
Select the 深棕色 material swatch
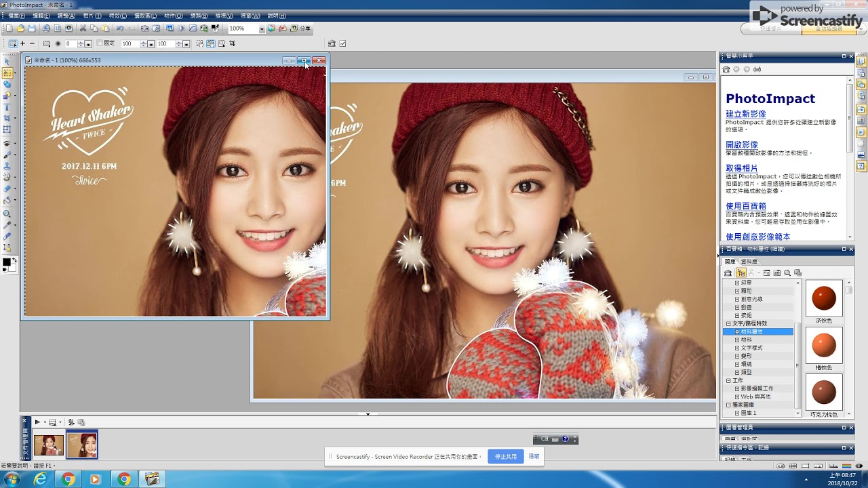coord(824,298)
